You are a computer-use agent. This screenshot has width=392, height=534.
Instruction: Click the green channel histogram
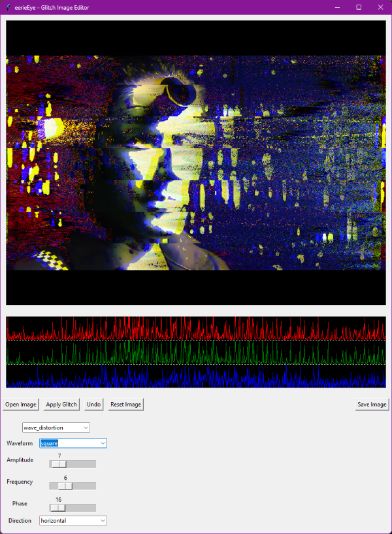(196, 352)
